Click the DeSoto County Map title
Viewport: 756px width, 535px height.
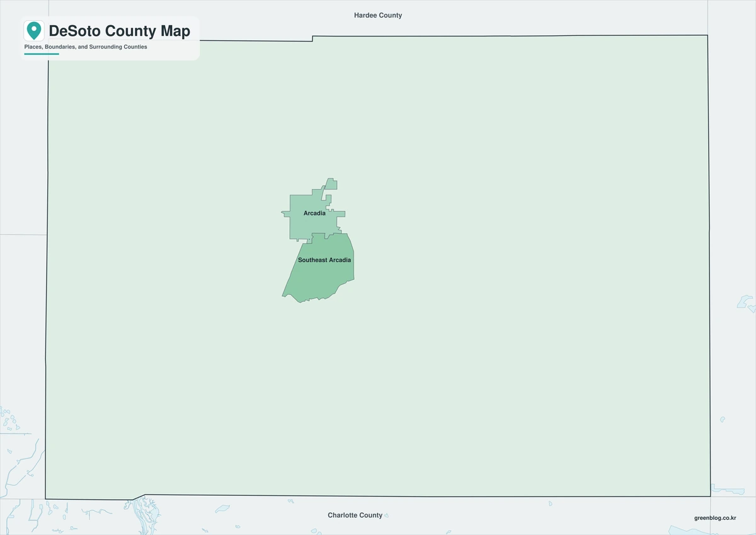tap(120, 31)
